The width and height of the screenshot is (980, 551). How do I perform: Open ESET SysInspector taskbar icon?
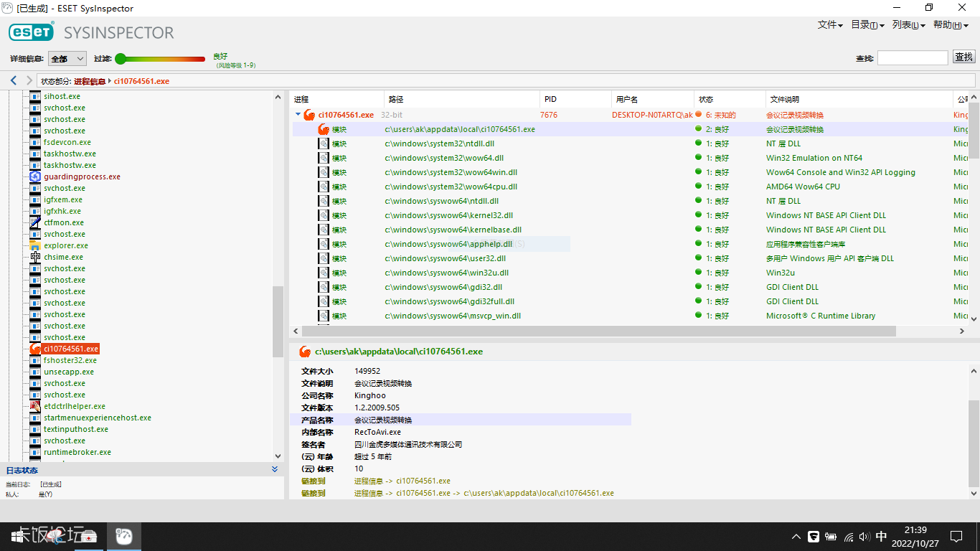click(124, 537)
